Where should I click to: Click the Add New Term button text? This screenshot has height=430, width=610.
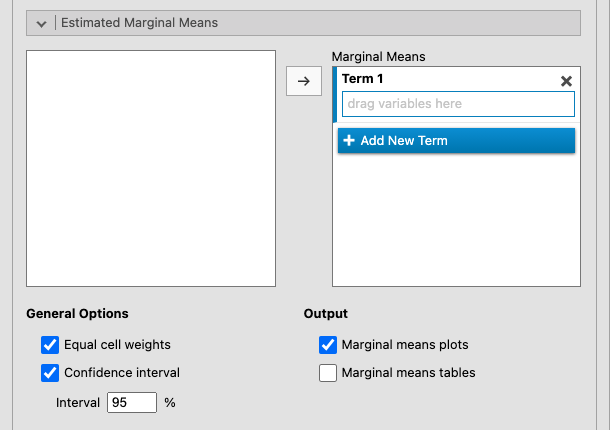[x=403, y=141]
